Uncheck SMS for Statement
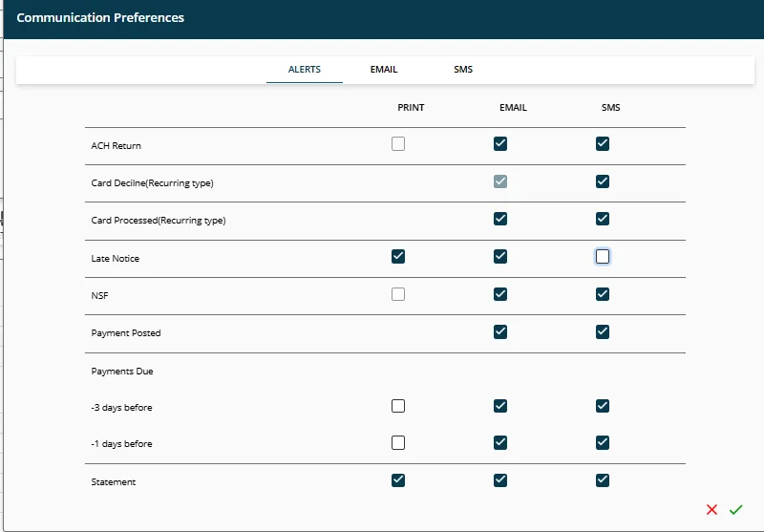 click(603, 480)
